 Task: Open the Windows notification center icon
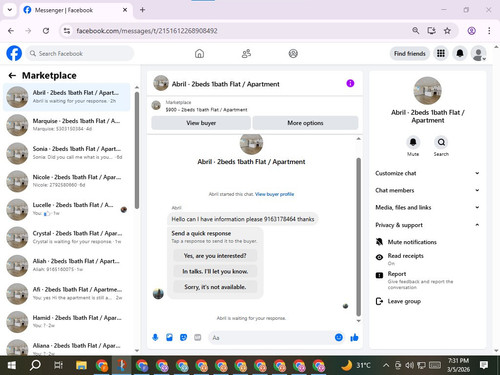point(484,365)
